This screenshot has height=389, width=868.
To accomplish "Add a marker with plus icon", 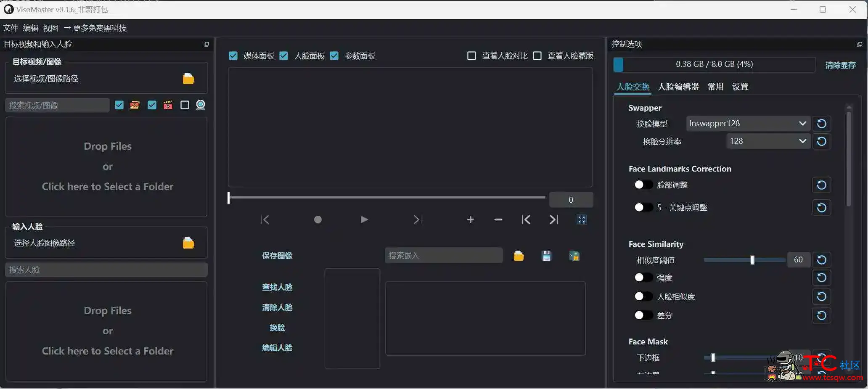I will click(x=470, y=220).
